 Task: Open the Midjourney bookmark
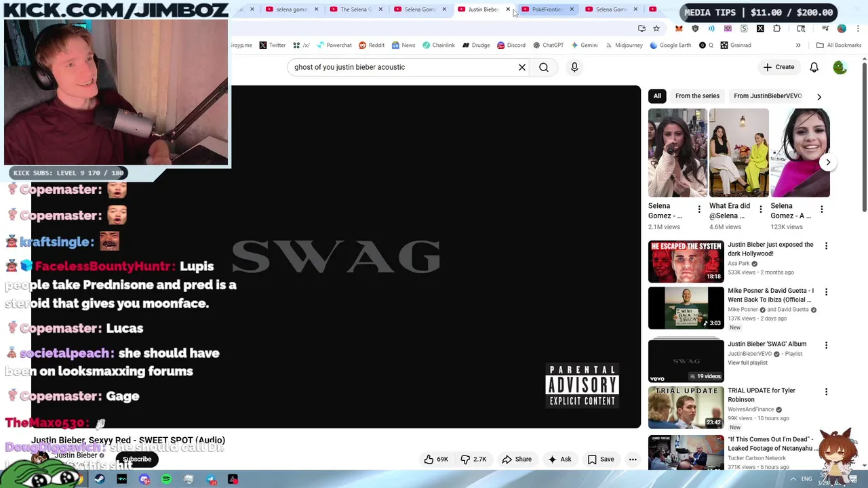(x=623, y=45)
